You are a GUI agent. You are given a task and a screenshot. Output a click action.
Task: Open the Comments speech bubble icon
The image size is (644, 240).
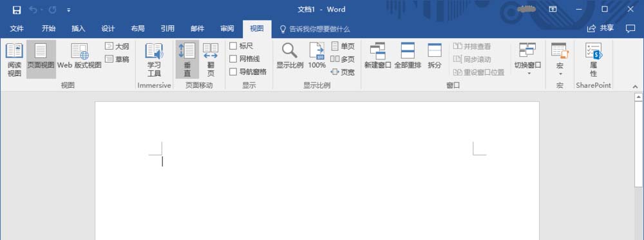point(630,28)
